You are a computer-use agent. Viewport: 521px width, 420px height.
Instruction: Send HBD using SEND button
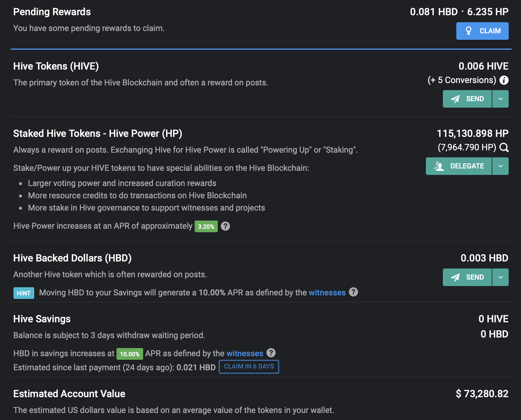pos(467,277)
